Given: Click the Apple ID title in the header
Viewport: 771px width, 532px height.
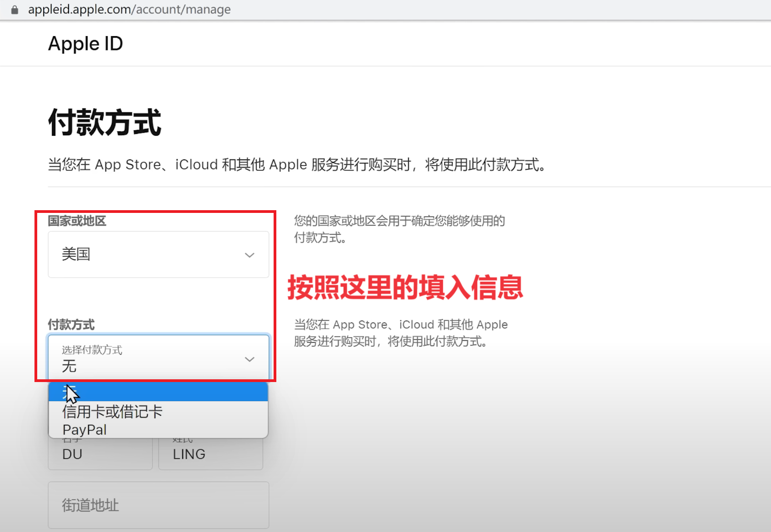Looking at the screenshot, I should coord(85,44).
